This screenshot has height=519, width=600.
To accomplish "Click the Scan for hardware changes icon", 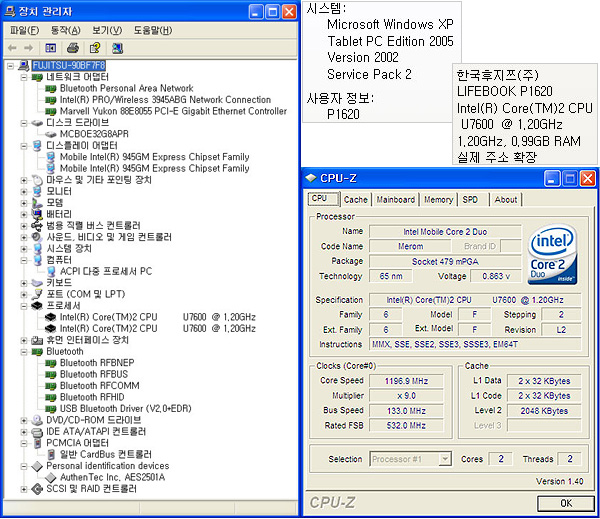I will (117, 48).
